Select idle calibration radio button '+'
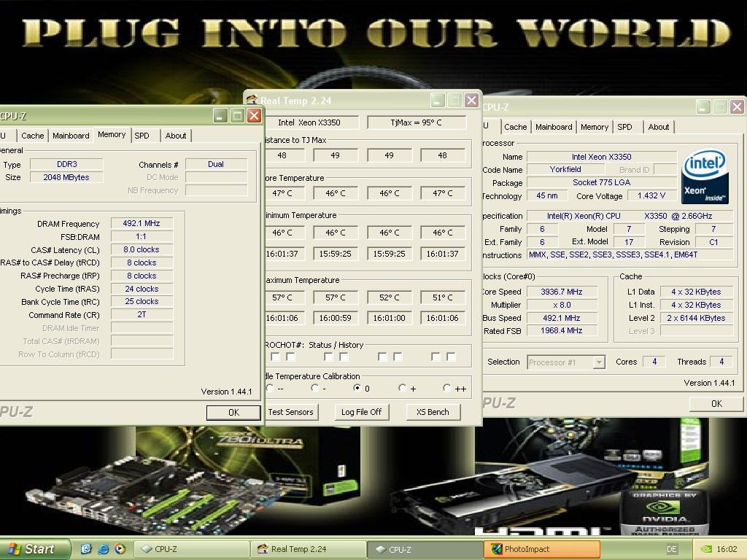The width and height of the screenshot is (747, 560). [402, 388]
